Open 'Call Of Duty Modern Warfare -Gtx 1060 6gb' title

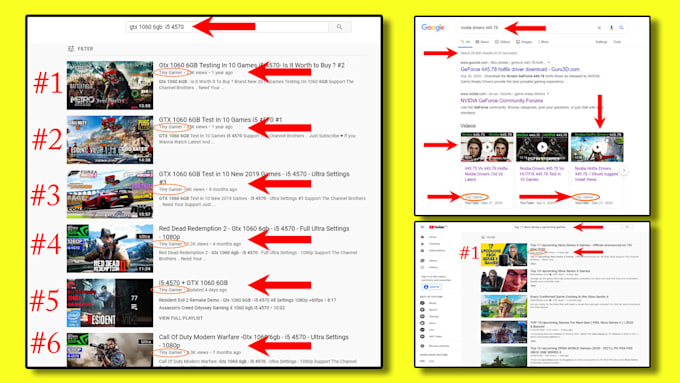pyautogui.click(x=254, y=340)
